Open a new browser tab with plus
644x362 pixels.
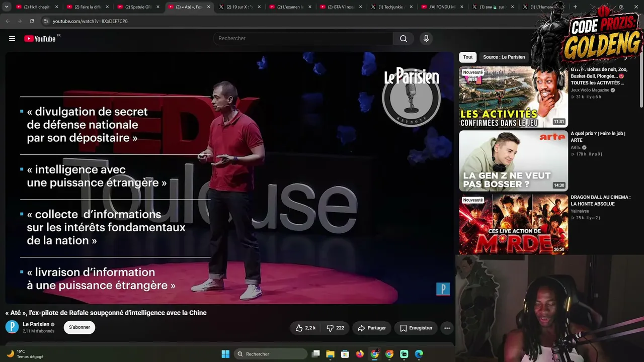click(575, 7)
